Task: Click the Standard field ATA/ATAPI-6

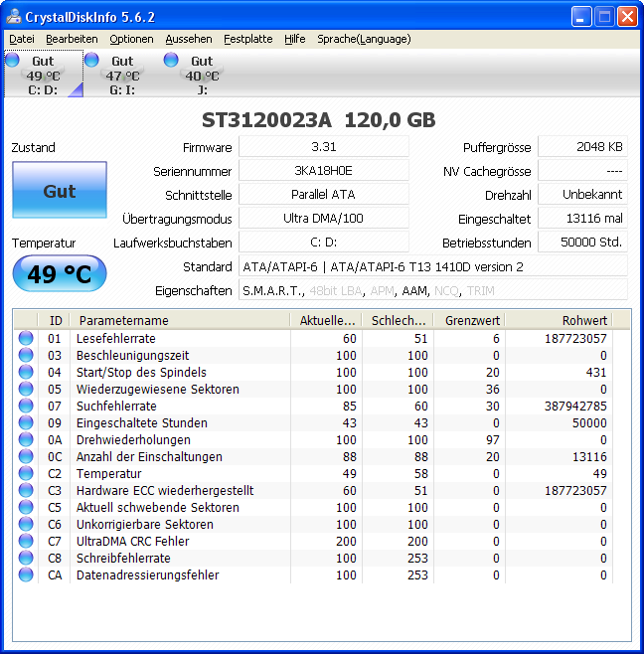Action: [x=433, y=266]
